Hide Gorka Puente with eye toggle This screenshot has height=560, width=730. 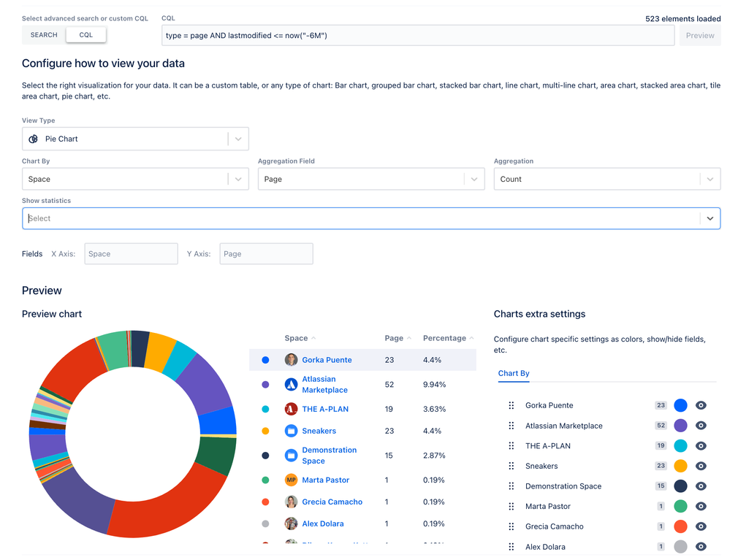701,405
